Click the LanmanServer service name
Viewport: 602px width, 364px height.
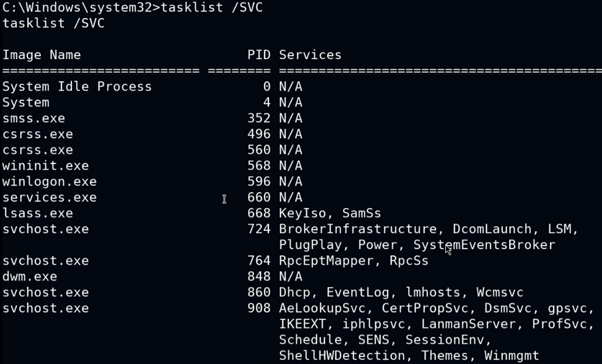pyautogui.click(x=468, y=324)
